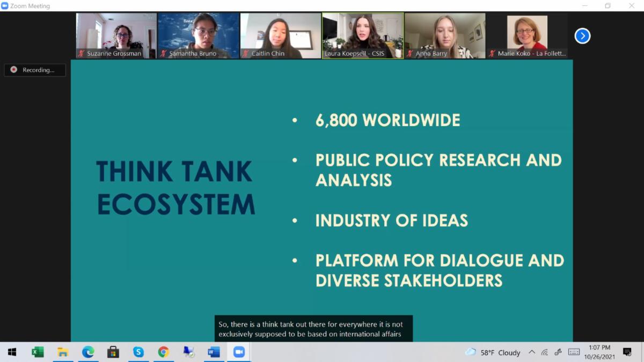Image resolution: width=644 pixels, height=362 pixels.
Task: Open Google Chrome from the taskbar
Action: pyautogui.click(x=164, y=352)
